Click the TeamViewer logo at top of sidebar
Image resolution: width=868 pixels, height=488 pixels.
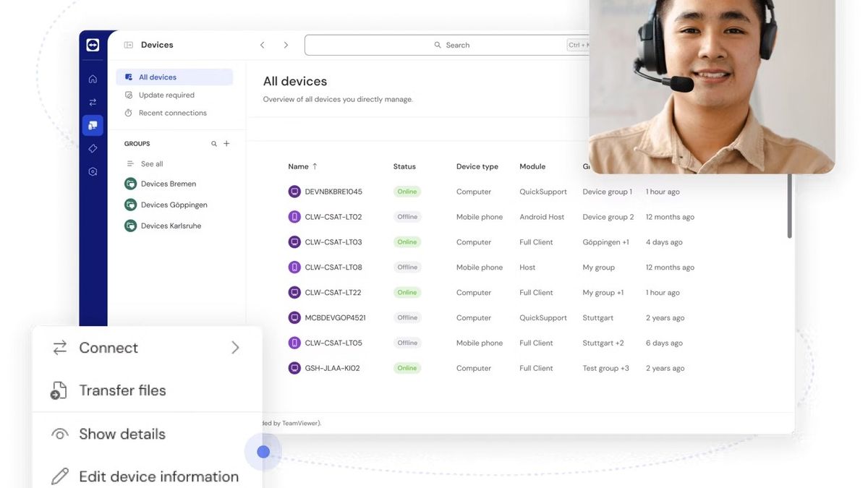(x=93, y=44)
